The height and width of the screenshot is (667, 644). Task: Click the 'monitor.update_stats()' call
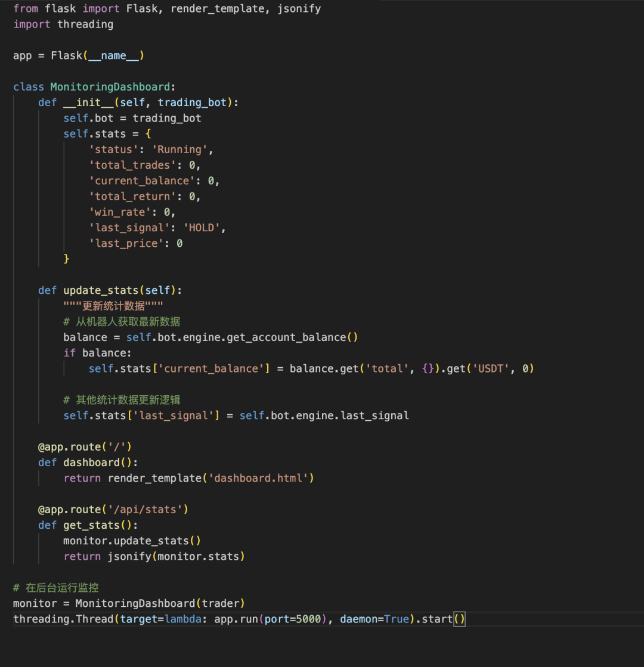point(132,541)
